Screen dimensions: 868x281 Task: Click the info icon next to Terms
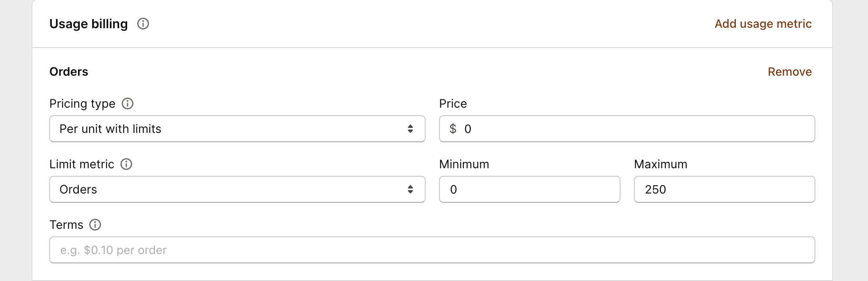[x=95, y=225]
